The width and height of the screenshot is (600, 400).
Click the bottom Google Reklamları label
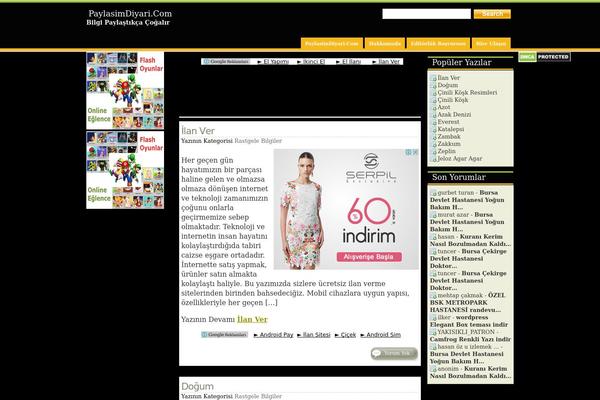tap(225, 335)
